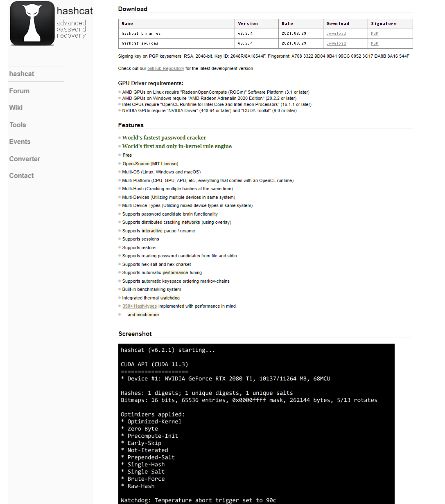The height and width of the screenshot is (504, 445).
Task: Click 'Supports hex-salt and hex-charset' item
Action: [x=156, y=264]
